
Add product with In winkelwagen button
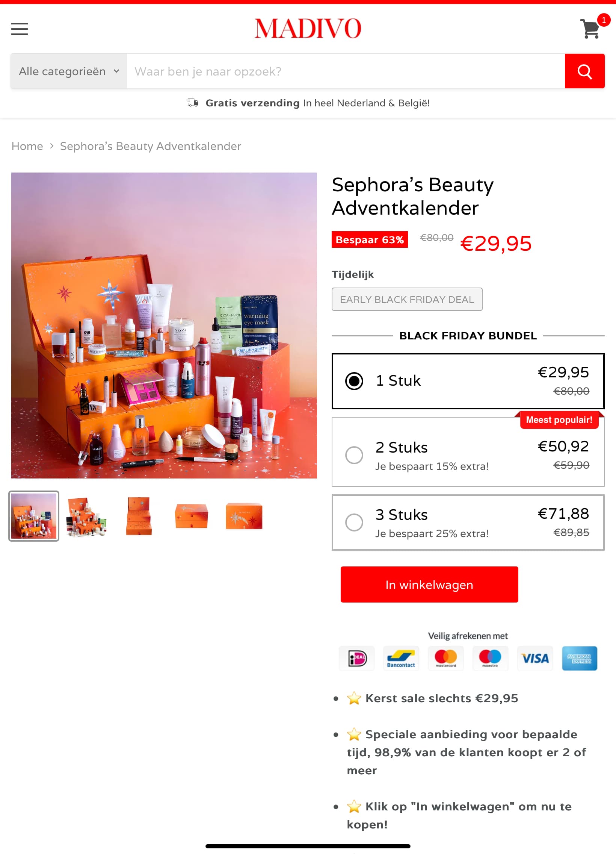[429, 584]
